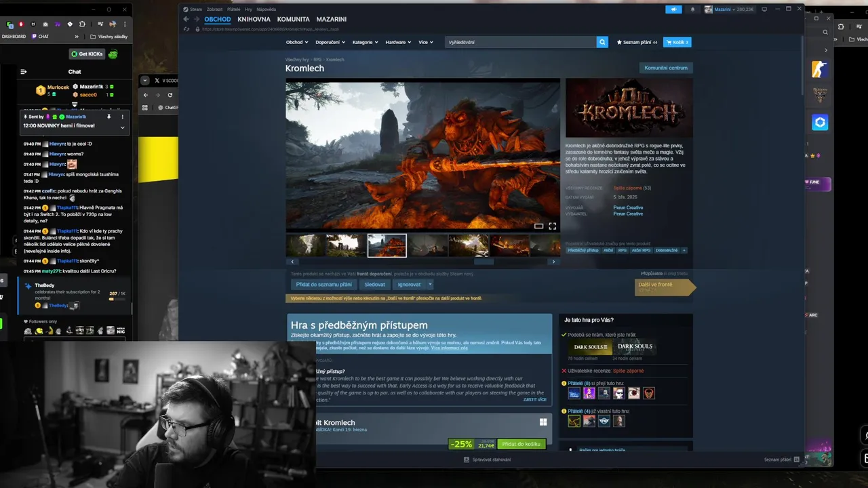Go back in Steam navigation

pos(186,19)
